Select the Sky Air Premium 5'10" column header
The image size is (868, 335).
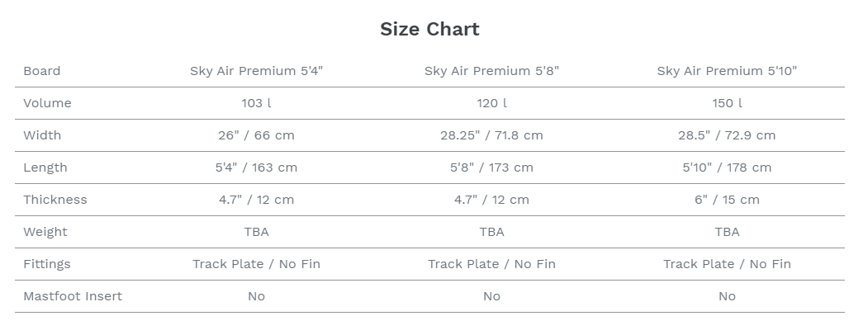[x=727, y=71]
